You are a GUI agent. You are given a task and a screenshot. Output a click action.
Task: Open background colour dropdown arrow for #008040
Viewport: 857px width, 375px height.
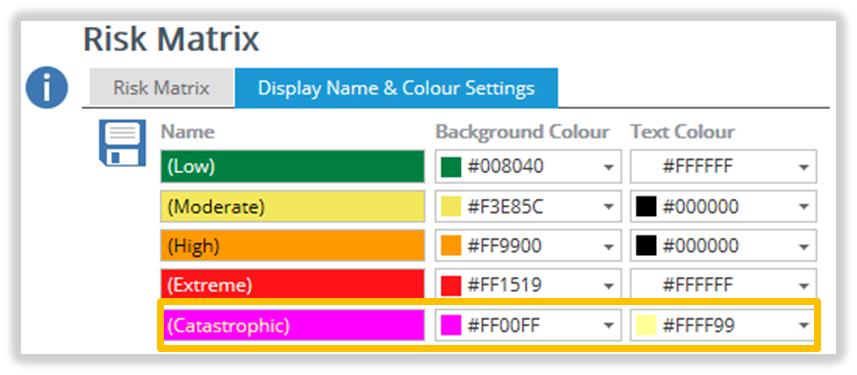(608, 167)
